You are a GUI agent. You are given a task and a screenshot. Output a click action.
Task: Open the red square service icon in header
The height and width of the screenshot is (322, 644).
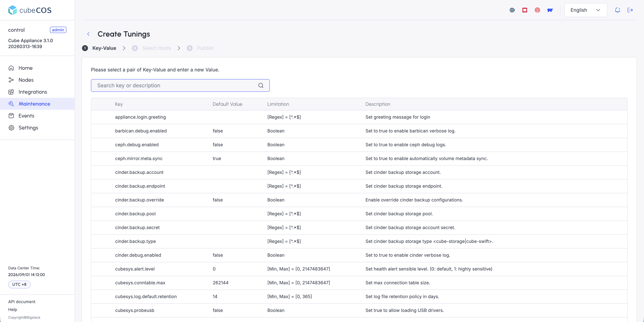click(525, 10)
